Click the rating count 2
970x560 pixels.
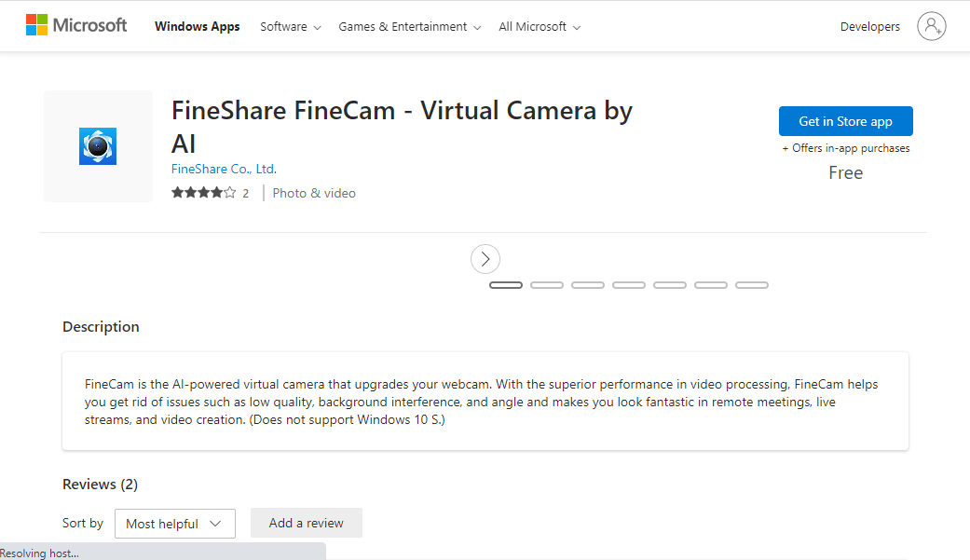(x=246, y=193)
